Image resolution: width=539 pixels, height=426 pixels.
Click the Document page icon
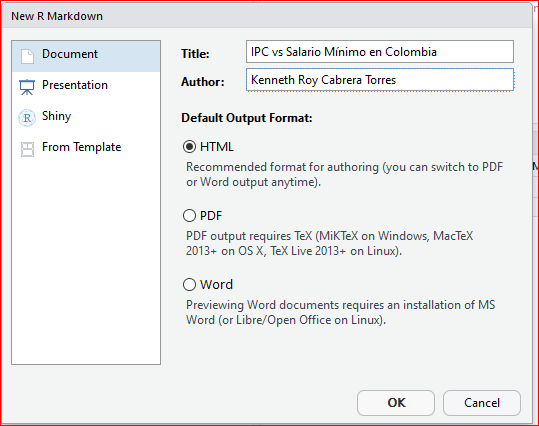point(27,56)
